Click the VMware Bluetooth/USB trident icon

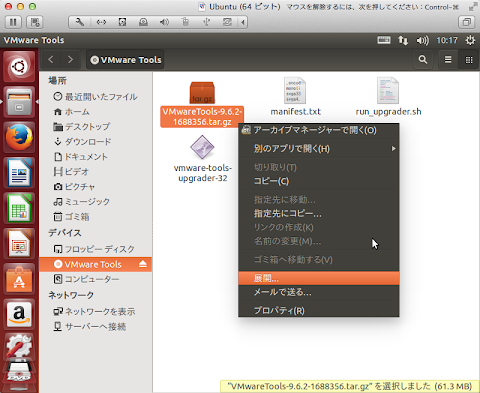(207, 22)
